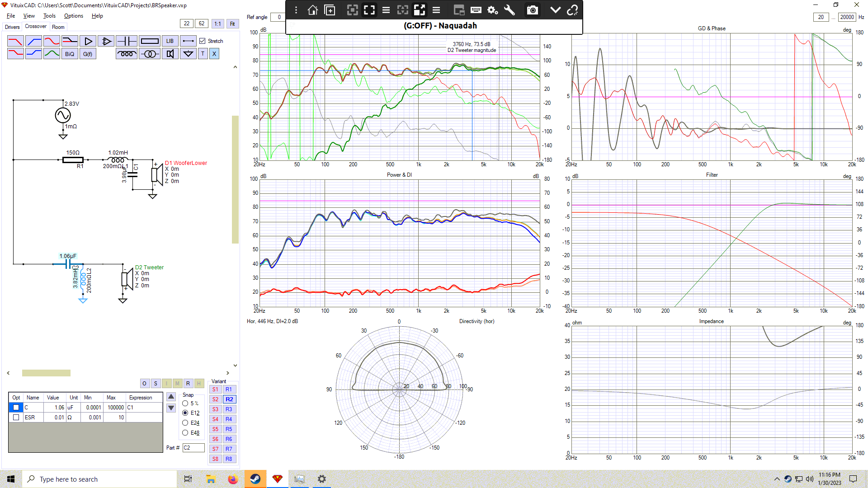This screenshot has width=868, height=488.
Task: Switch to the Drivers tab
Action: point(12,27)
